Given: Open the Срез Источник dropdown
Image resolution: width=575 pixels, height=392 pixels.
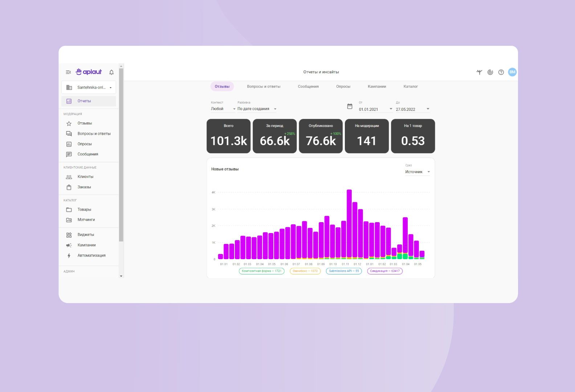Looking at the screenshot, I should (x=417, y=172).
